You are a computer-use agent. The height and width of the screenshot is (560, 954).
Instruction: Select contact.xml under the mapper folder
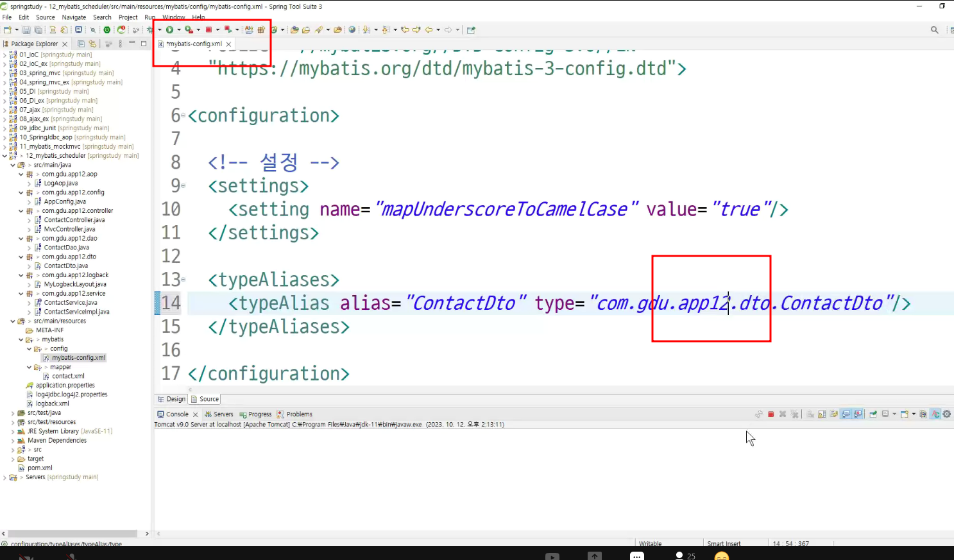coord(68,377)
